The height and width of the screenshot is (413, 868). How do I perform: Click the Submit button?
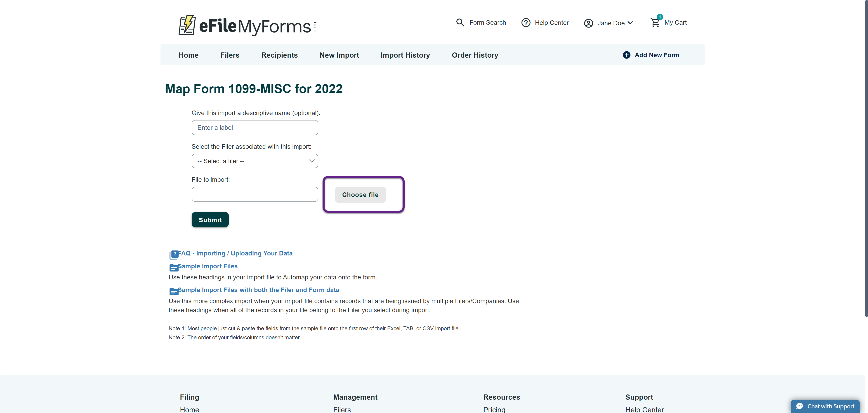click(x=210, y=220)
